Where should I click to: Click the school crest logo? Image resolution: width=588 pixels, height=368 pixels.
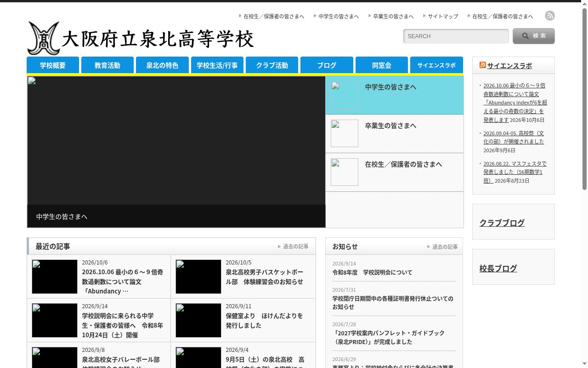pyautogui.click(x=44, y=38)
